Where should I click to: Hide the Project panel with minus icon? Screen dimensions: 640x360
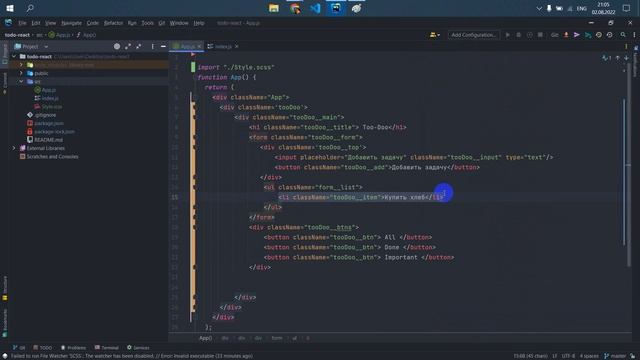pos(163,47)
